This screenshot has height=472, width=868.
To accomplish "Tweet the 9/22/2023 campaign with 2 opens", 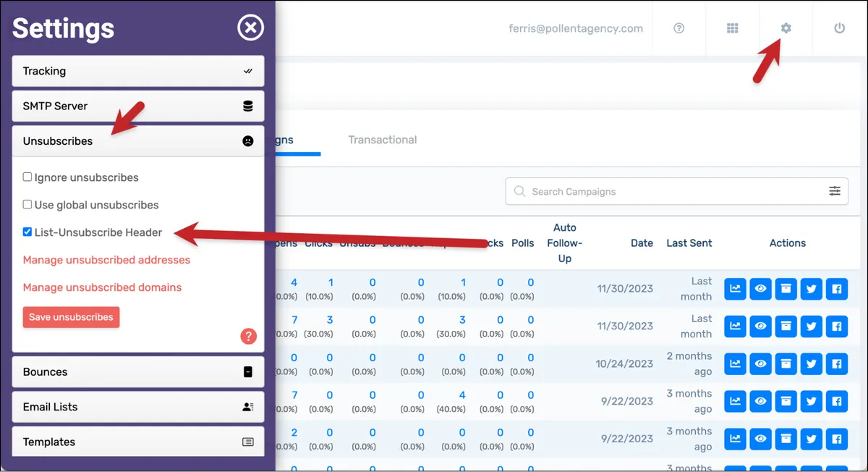I will pyautogui.click(x=812, y=439).
